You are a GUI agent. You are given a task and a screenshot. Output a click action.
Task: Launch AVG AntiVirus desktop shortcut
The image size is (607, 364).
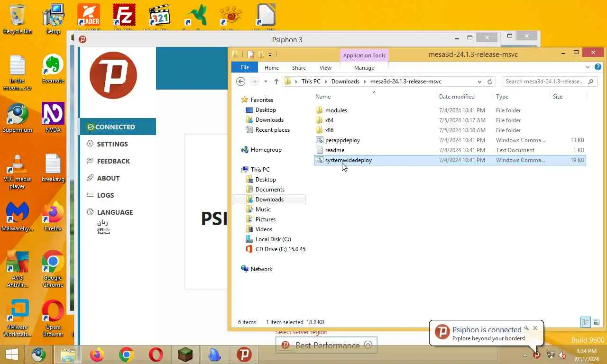(x=18, y=269)
